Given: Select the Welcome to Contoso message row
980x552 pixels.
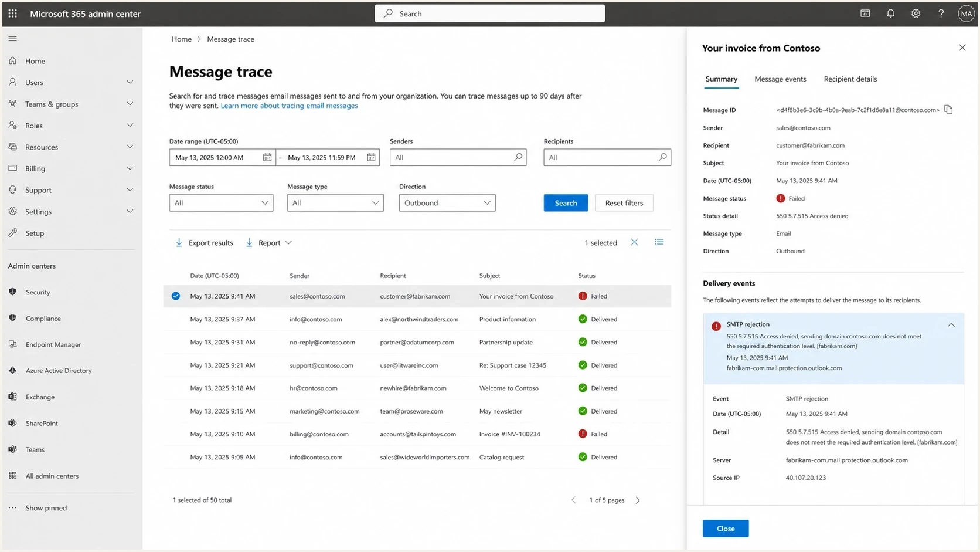Looking at the screenshot, I should pyautogui.click(x=417, y=388).
